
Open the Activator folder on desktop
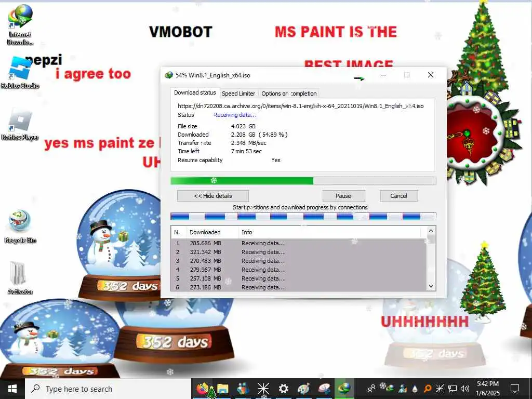[x=20, y=277]
